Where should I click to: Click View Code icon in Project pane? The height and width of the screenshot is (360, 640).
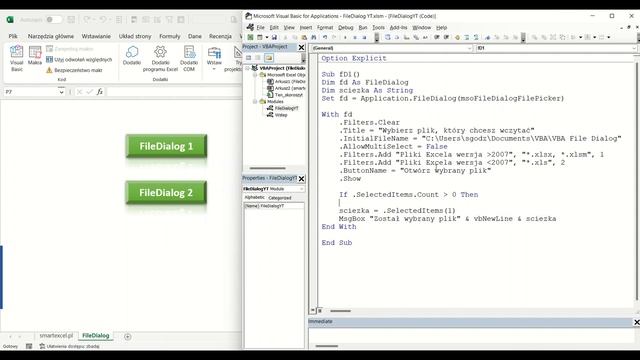(x=249, y=58)
